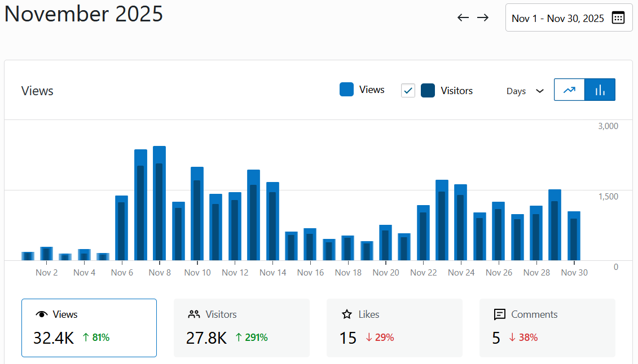Click the light blue Views legend swatch
This screenshot has height=364, width=638.
tap(346, 90)
